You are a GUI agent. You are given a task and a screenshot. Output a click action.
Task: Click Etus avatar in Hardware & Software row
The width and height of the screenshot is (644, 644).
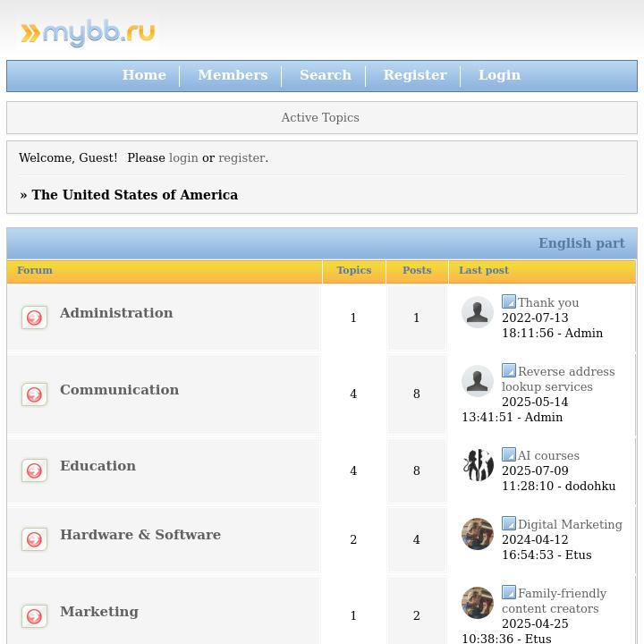(478, 534)
